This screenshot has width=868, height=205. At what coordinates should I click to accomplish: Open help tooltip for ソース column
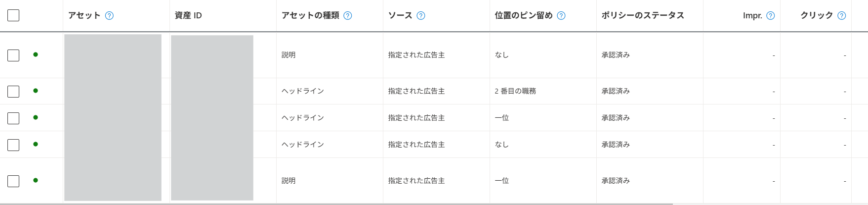pyautogui.click(x=421, y=16)
